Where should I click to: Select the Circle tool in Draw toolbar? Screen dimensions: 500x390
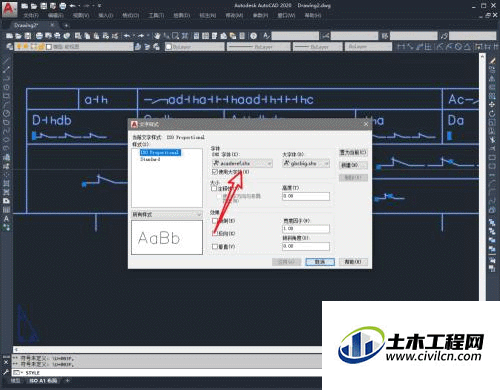6,113
